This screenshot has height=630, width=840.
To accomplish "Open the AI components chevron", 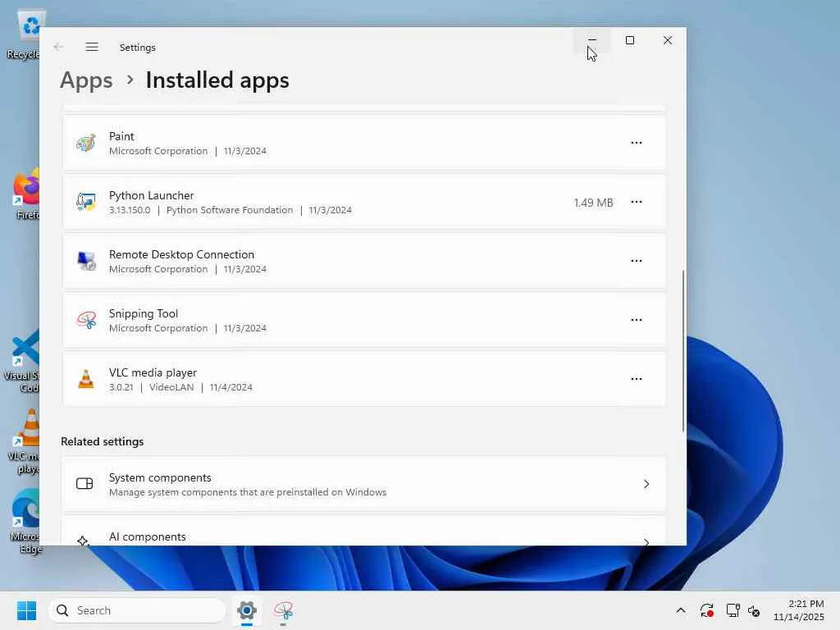I will (x=646, y=541).
